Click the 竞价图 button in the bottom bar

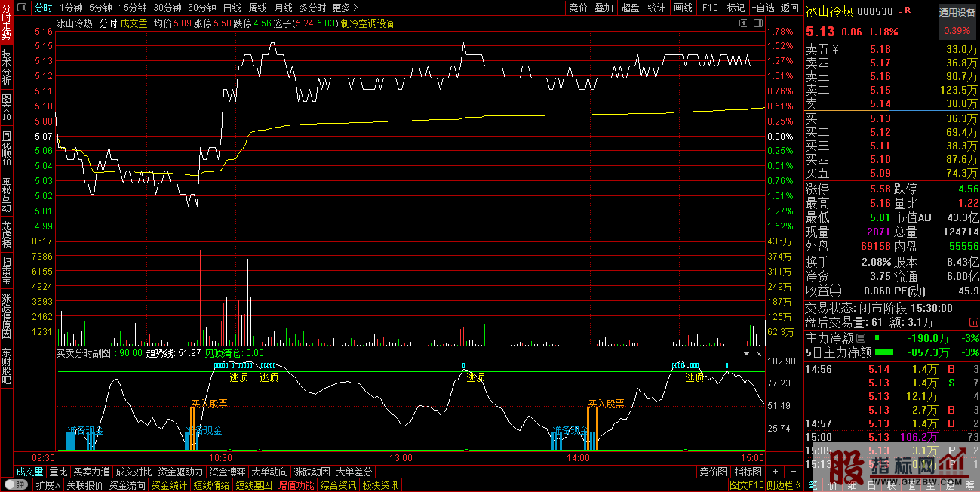pyautogui.click(x=713, y=472)
